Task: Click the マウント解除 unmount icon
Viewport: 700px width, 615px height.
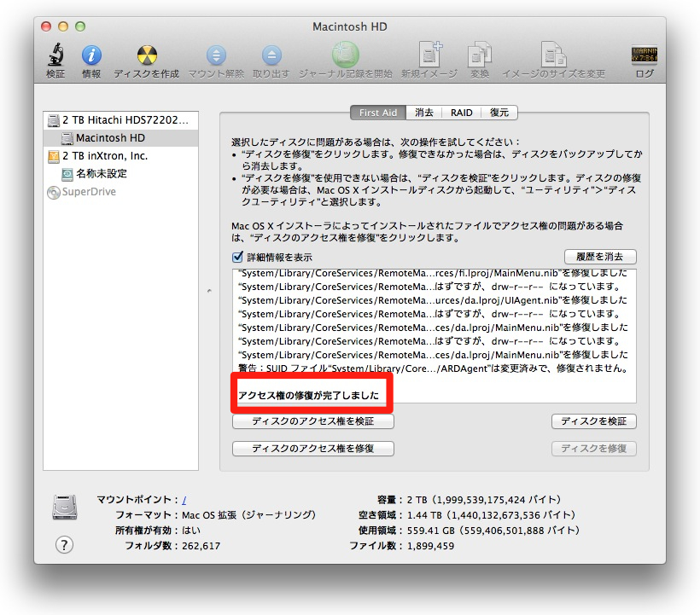Action: click(x=216, y=56)
